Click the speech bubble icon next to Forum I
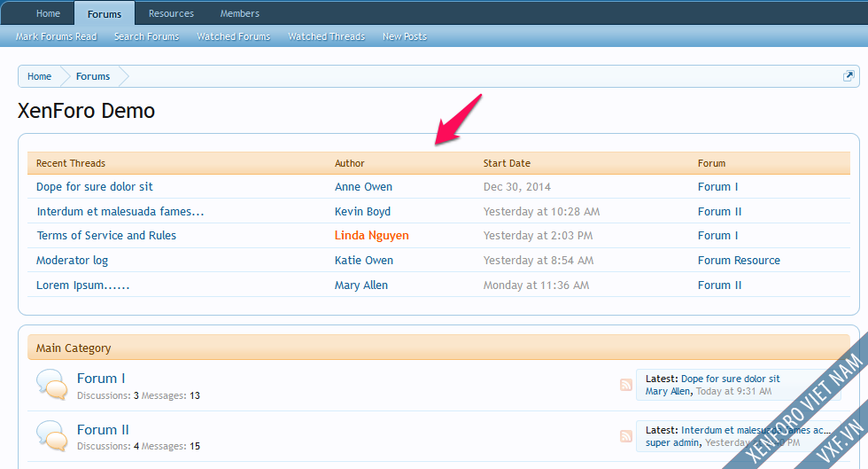The width and height of the screenshot is (868, 469). (52, 384)
